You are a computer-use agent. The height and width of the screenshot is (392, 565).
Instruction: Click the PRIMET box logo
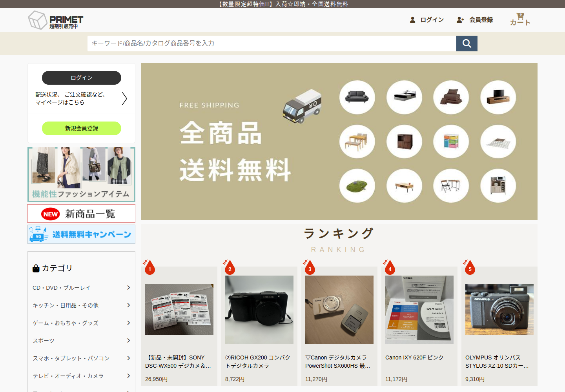[55, 20]
